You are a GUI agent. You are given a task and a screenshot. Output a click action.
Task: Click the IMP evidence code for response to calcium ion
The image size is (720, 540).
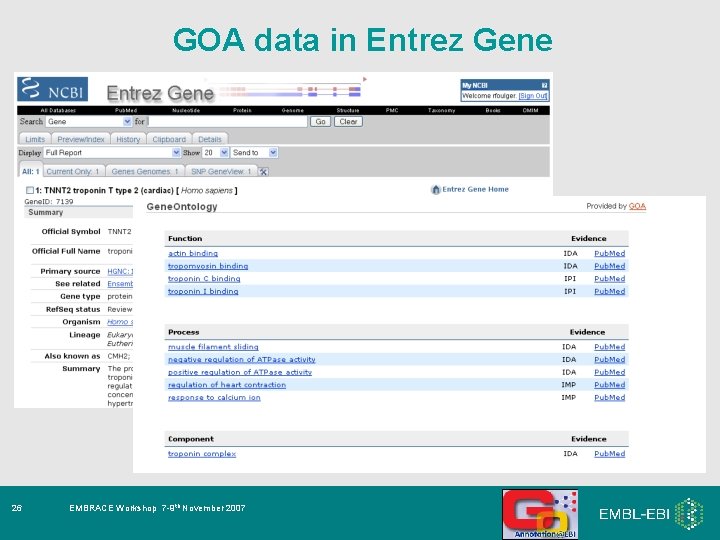pyautogui.click(x=568, y=398)
